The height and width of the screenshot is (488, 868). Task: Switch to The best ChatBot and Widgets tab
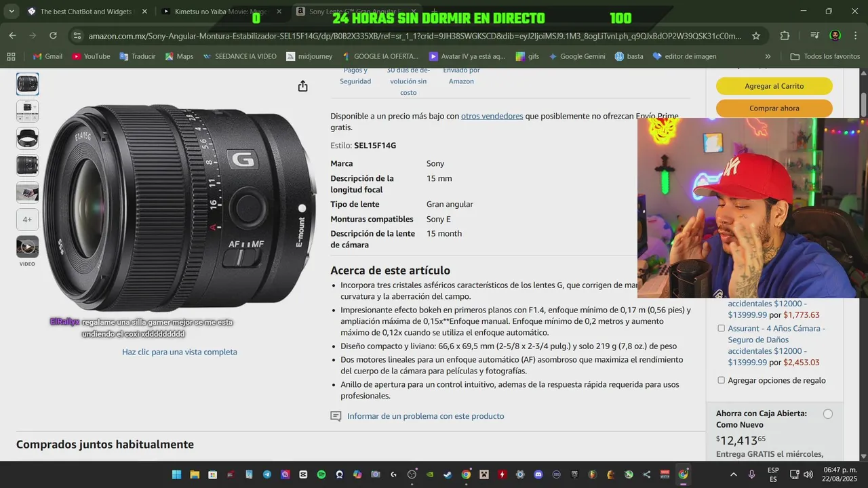point(86,12)
